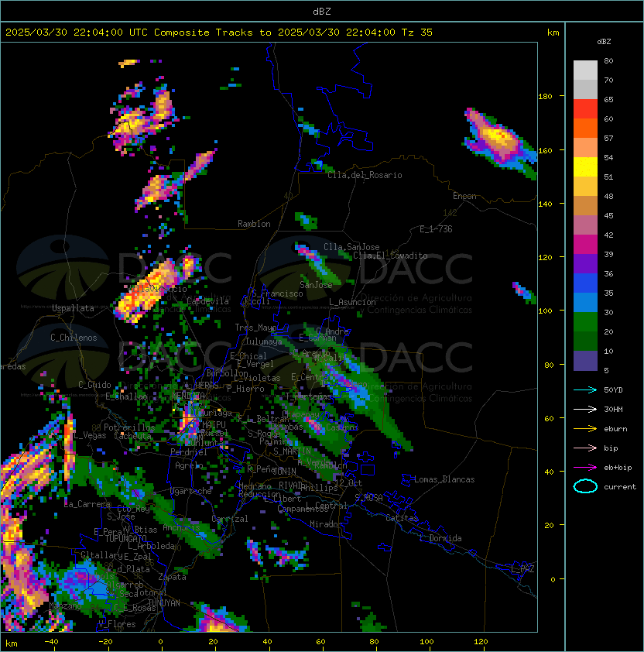Click the 'Cacheuta' map label
The width and height of the screenshot is (644, 652).
pos(132,436)
